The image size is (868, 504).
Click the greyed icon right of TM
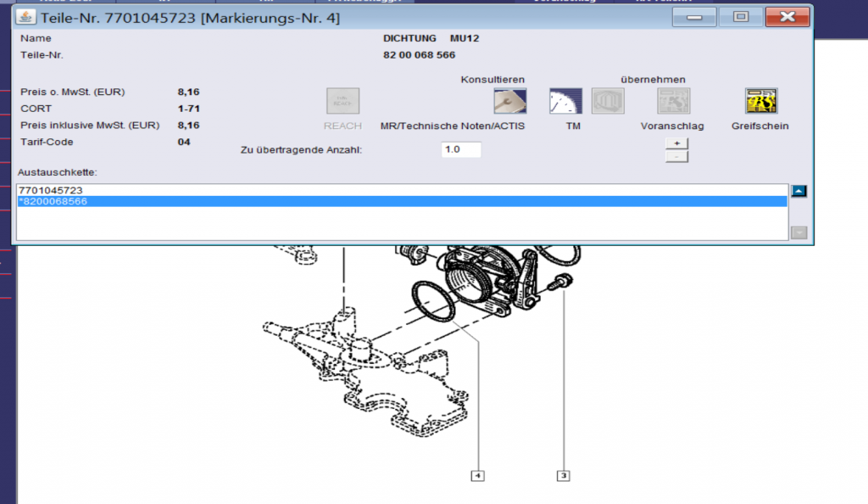pos(608,101)
